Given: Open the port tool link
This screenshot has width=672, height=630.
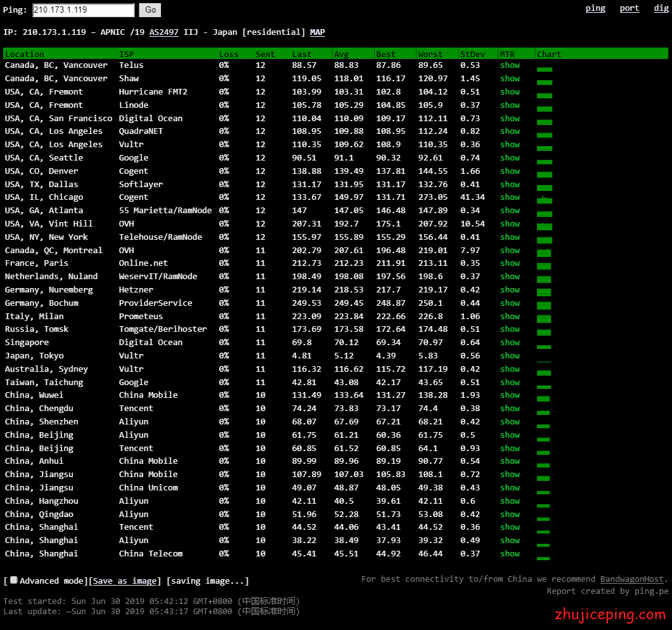Looking at the screenshot, I should (x=629, y=8).
